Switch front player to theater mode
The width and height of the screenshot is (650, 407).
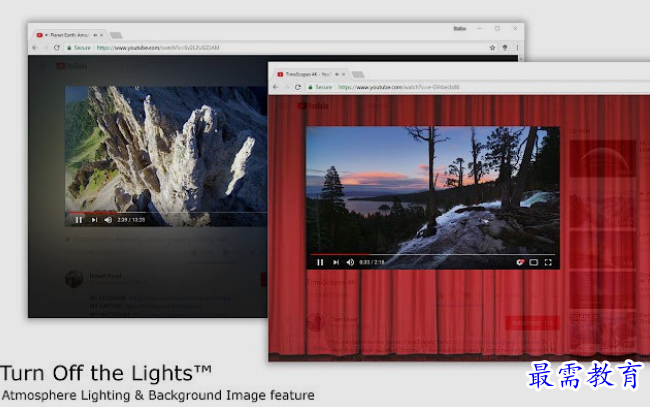tap(534, 262)
